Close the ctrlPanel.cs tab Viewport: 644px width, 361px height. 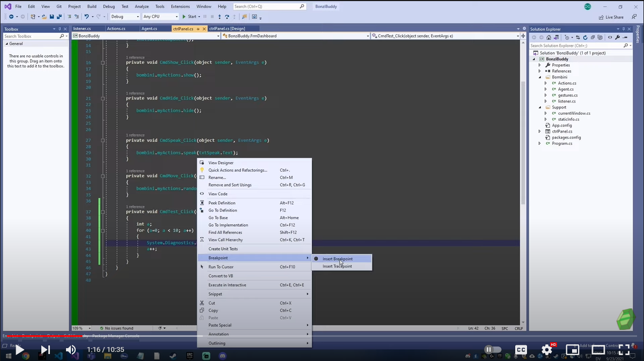(x=204, y=28)
